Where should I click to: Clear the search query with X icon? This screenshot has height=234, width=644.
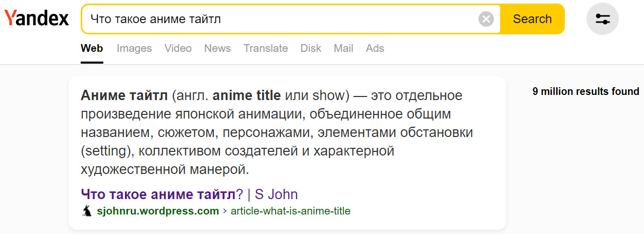(x=486, y=19)
